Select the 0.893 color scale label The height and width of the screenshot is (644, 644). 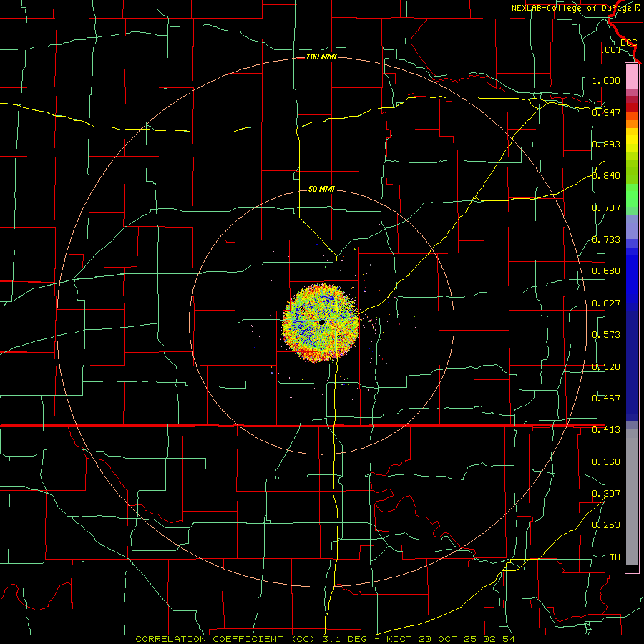[606, 144]
